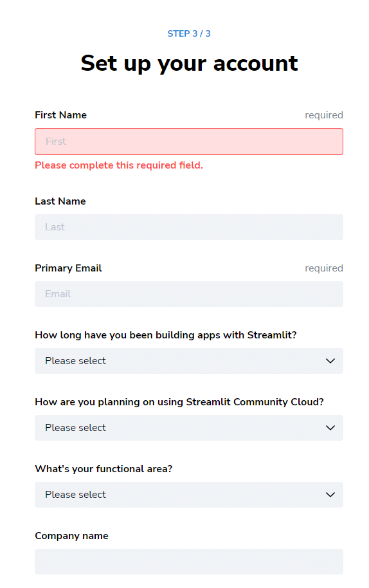
Task: Click the chevron arrow on Streamlit experience dropdown
Action: tap(330, 361)
